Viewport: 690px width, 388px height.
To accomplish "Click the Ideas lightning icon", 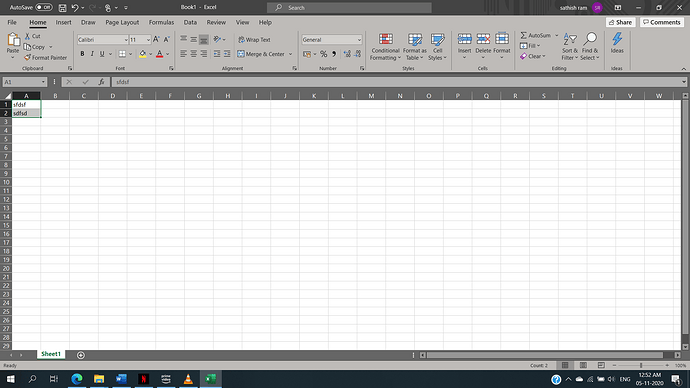I will coord(617,39).
